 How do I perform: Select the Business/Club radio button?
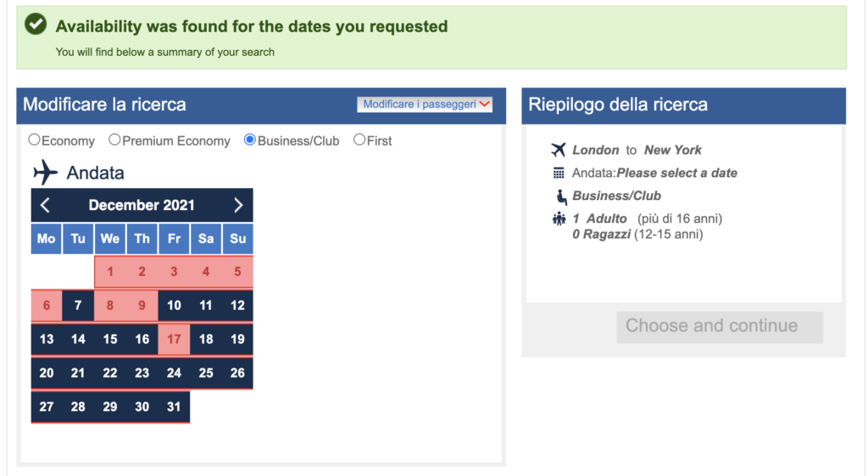point(250,140)
